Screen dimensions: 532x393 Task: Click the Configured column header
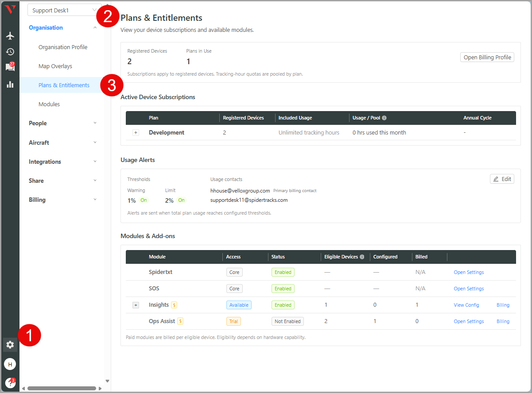tap(385, 257)
